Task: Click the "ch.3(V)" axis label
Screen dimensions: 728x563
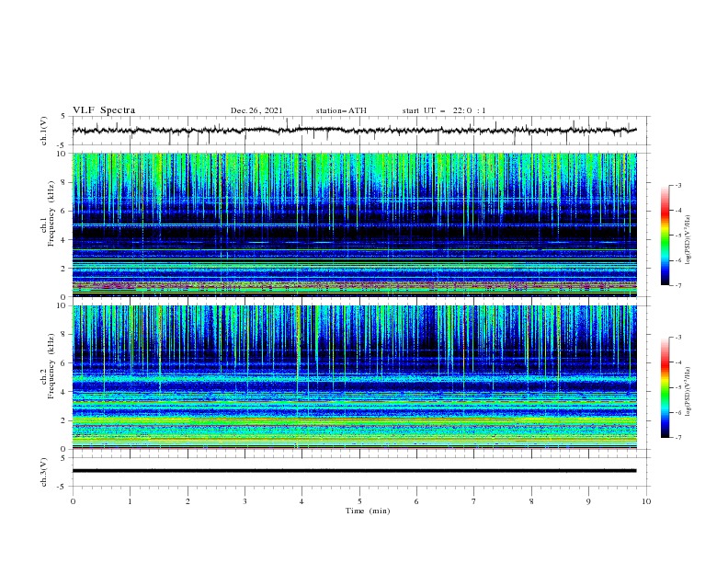Action: [44, 472]
